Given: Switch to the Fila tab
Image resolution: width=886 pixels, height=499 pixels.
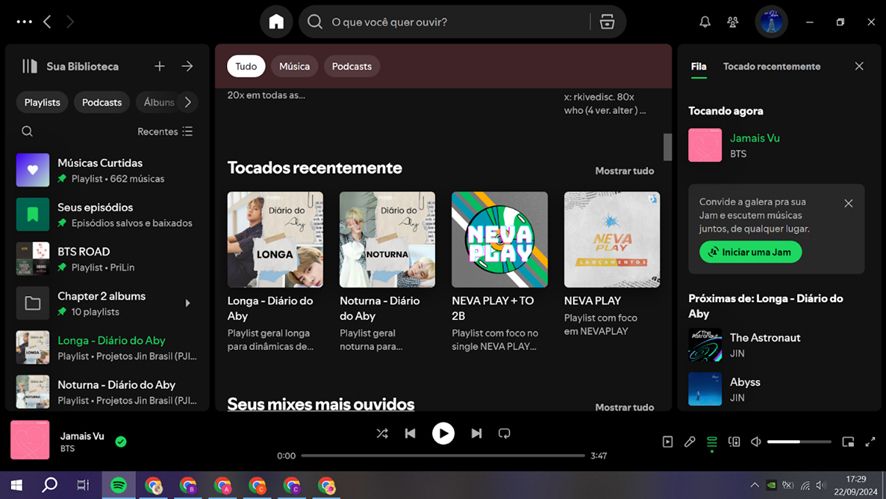Looking at the screenshot, I should [698, 66].
